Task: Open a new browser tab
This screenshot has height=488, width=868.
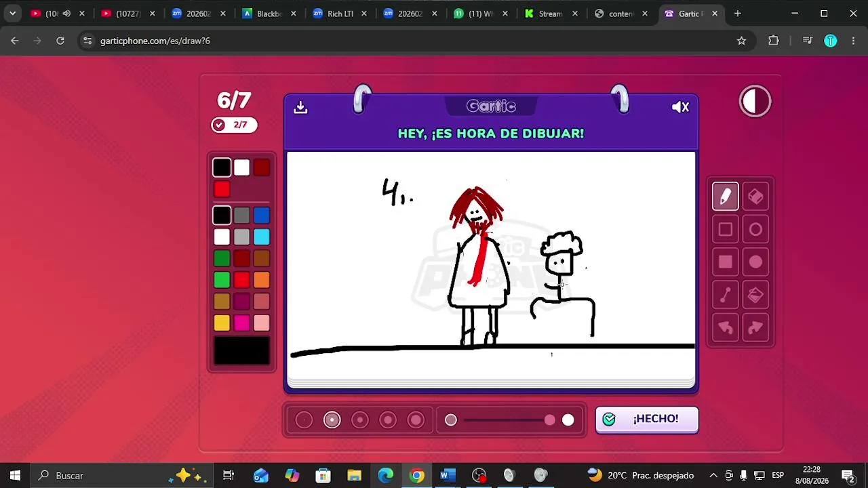Action: tap(737, 14)
